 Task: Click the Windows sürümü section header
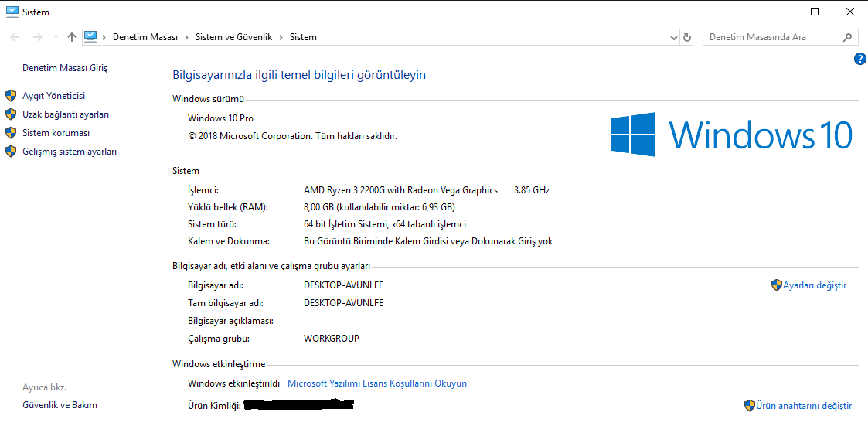pos(208,99)
